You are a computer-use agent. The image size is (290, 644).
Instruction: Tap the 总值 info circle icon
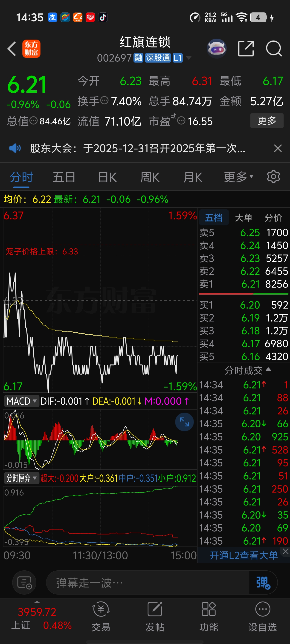34,121
